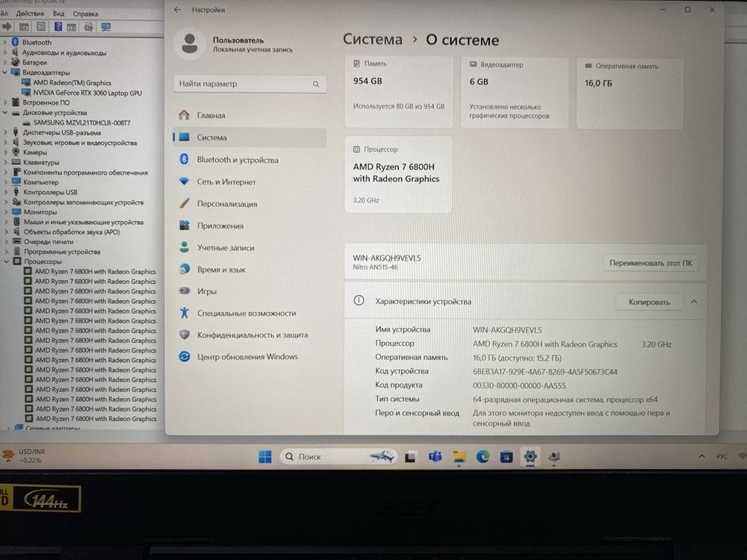Click the Оперативная память 16,0 ГБ card
Screen dimensions: 747x560
(630, 94)
